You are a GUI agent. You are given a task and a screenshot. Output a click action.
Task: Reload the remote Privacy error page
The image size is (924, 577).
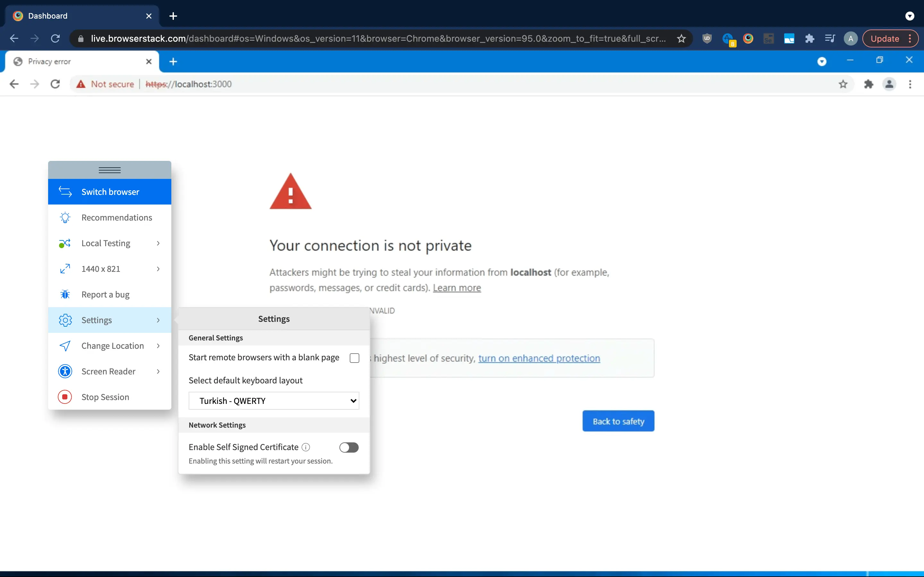coord(56,84)
